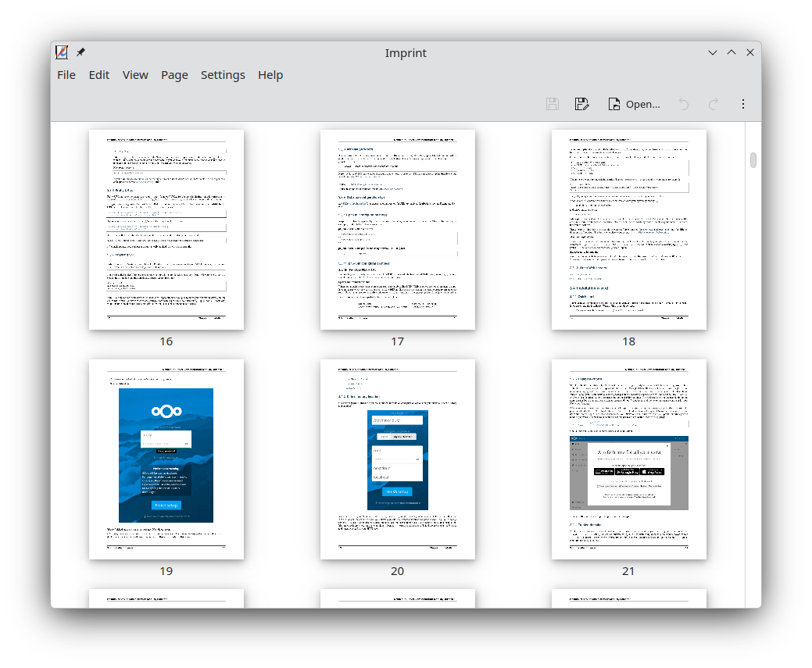Maximize the Imprint window
812x668 pixels.
tap(732, 52)
